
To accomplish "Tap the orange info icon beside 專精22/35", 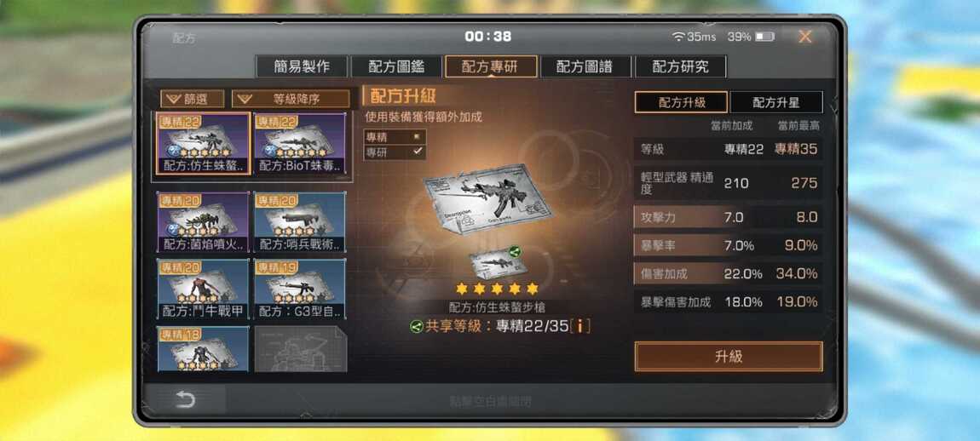I will 580,326.
